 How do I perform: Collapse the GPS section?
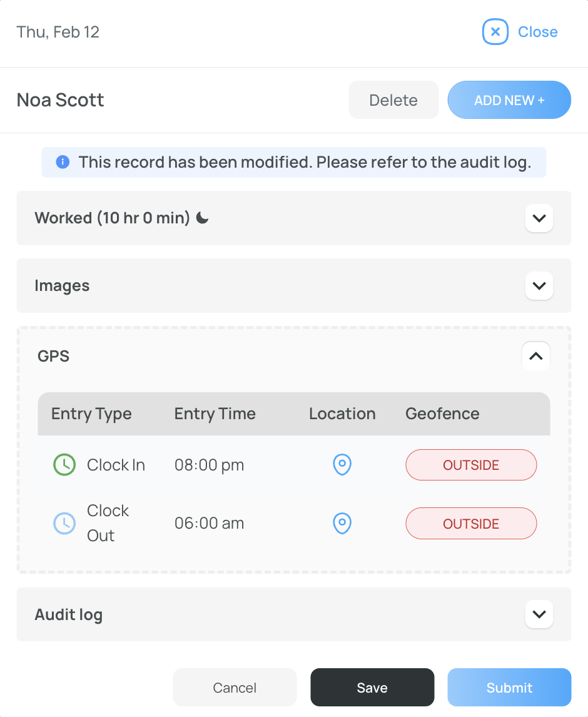tap(536, 356)
